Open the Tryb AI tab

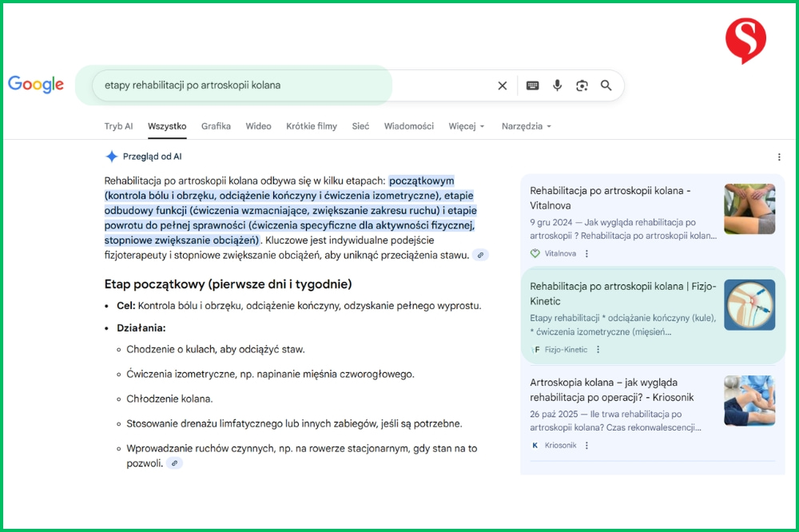click(118, 126)
